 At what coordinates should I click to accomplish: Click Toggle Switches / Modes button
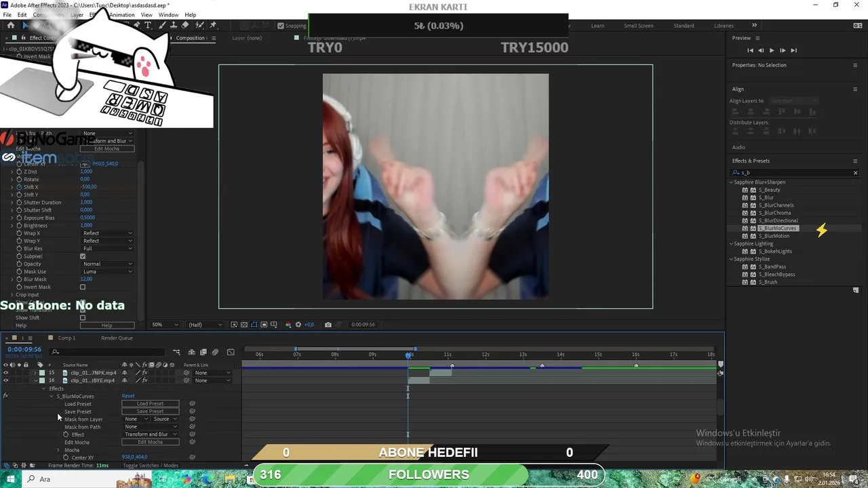[x=151, y=466]
